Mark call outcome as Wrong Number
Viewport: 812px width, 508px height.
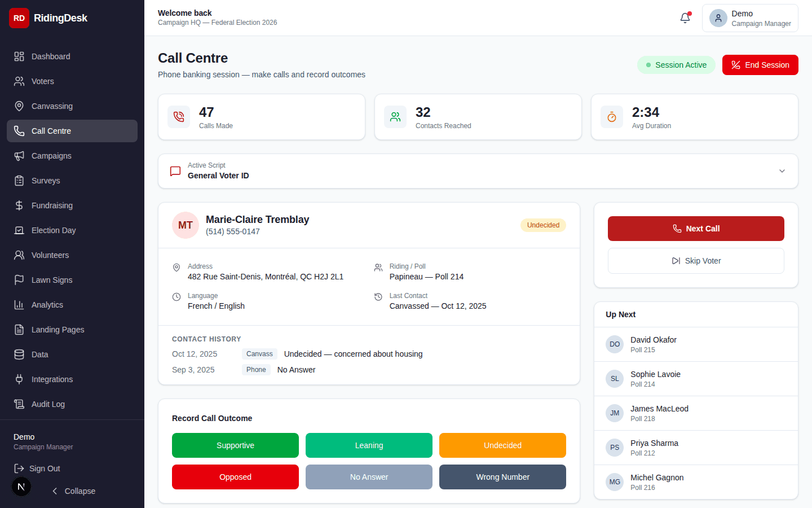click(502, 477)
